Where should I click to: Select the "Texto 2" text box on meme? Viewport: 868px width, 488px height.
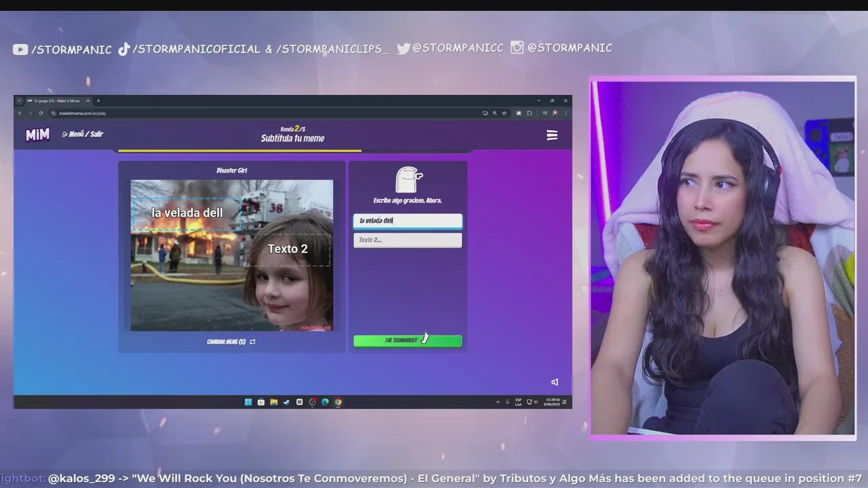click(x=288, y=249)
